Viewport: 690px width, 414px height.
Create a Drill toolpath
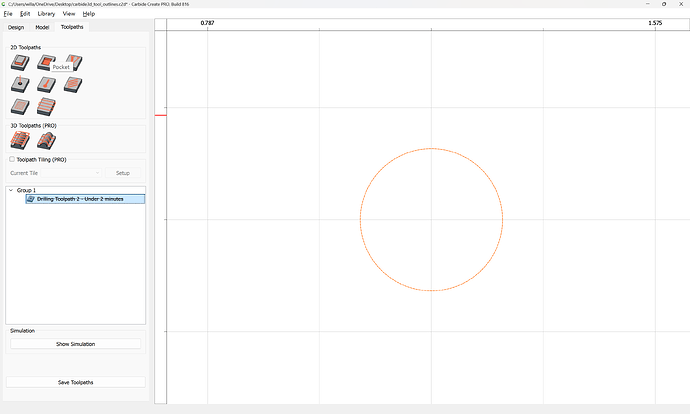(20, 84)
